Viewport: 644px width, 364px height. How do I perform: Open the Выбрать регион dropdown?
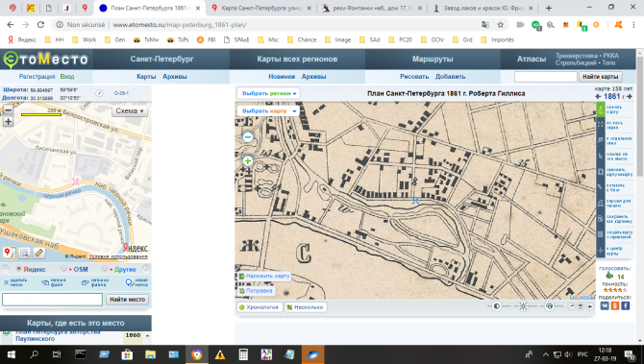click(268, 93)
